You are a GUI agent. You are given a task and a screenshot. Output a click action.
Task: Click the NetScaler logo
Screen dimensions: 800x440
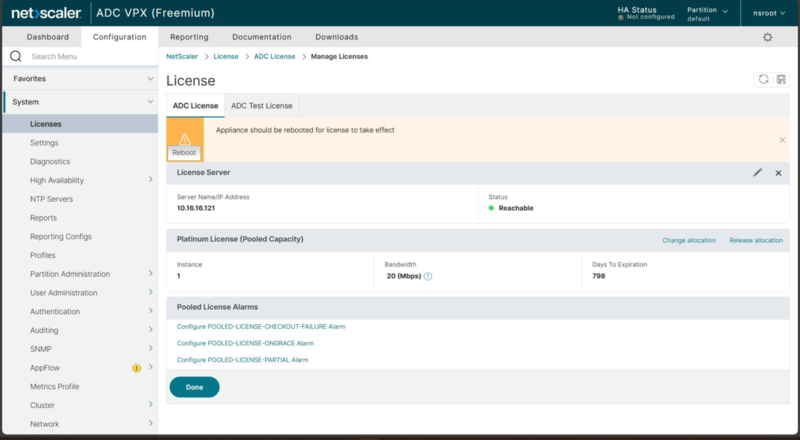(x=46, y=13)
